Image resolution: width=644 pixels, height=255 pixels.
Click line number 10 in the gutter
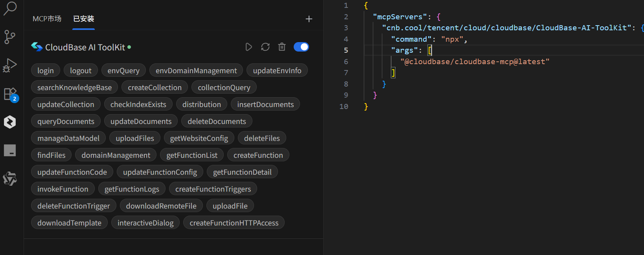(344, 106)
